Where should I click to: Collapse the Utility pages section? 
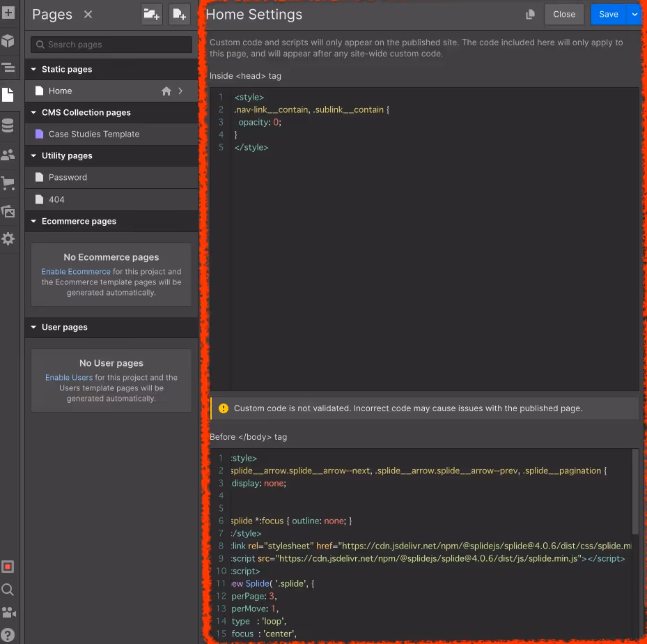coord(33,156)
